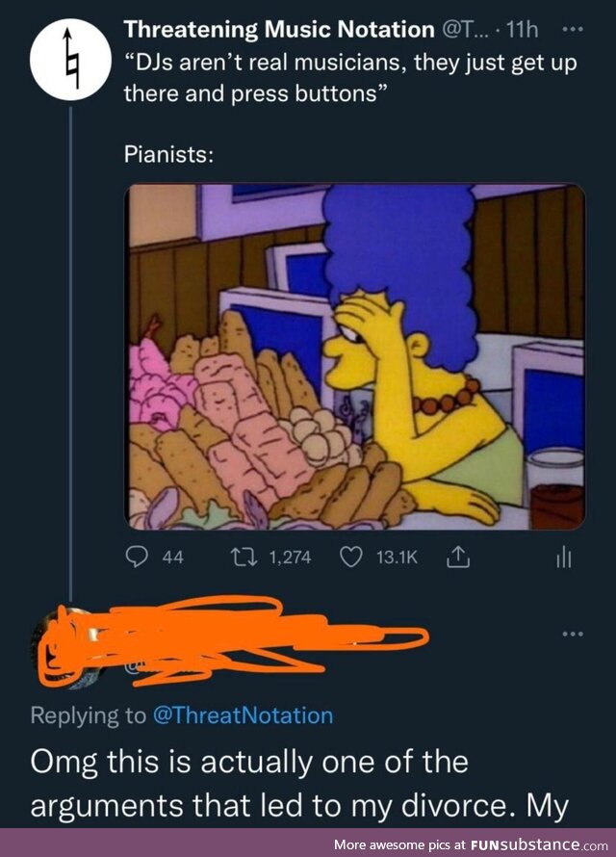Click the reply speech bubble icon
The height and width of the screenshot is (857, 616).
(139, 557)
